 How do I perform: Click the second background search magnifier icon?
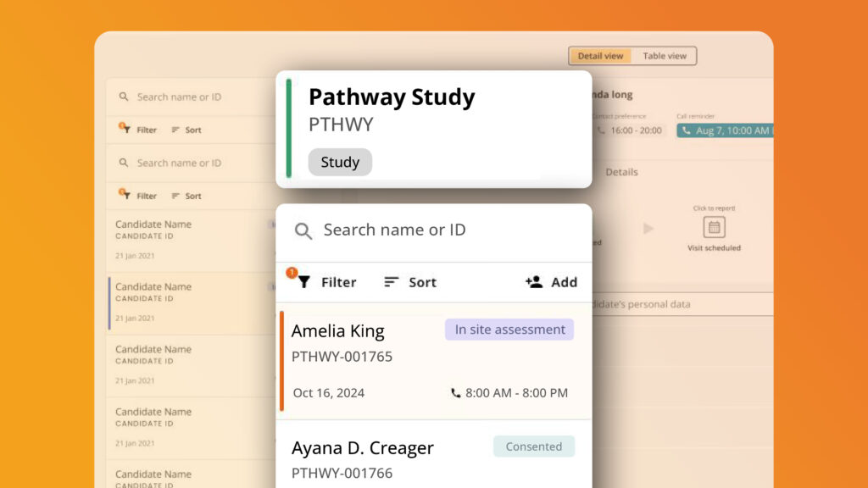tap(124, 163)
